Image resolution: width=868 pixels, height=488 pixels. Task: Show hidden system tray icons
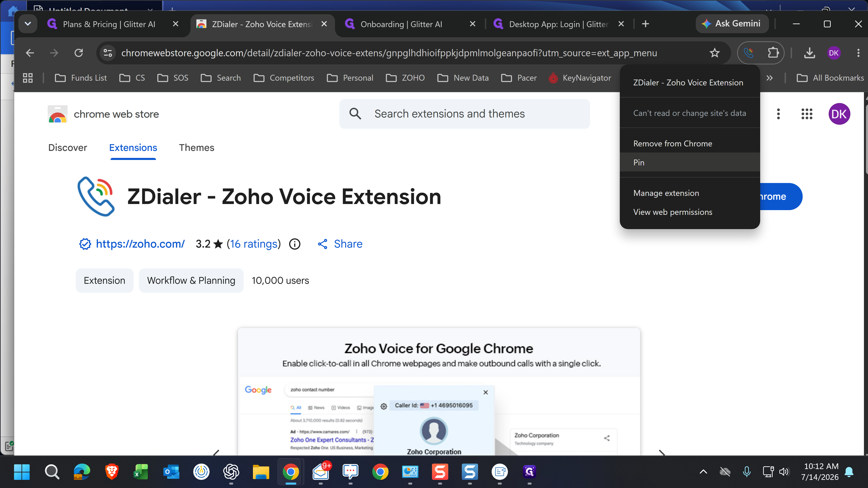coord(703,472)
